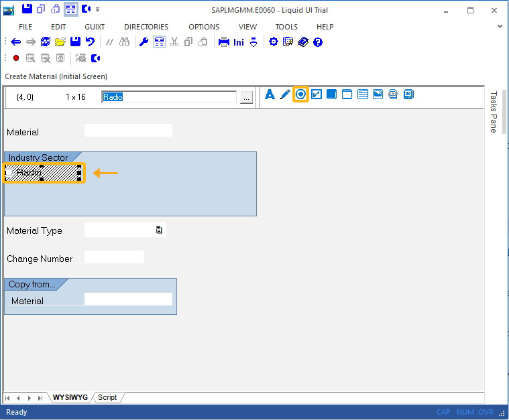Image resolution: width=509 pixels, height=420 pixels.
Task: Select the table control tool icon
Action: 363,94
